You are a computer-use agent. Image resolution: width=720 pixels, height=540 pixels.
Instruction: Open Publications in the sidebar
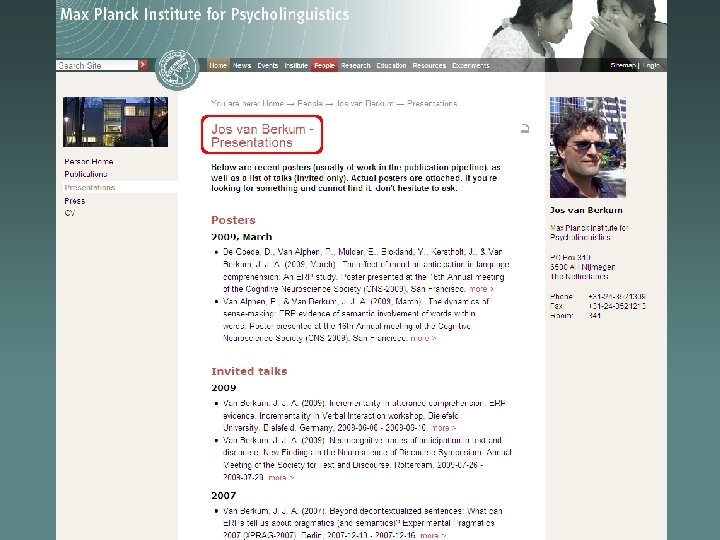point(86,174)
